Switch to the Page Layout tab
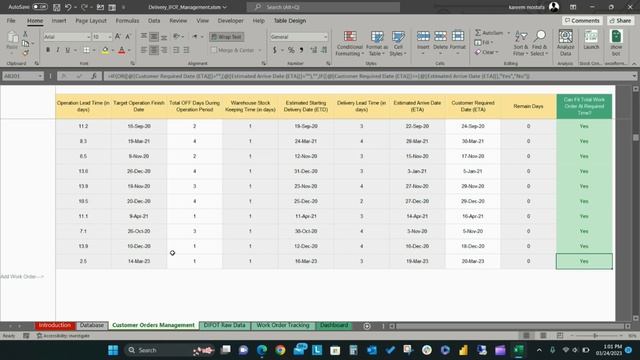The image size is (640, 360). click(91, 20)
